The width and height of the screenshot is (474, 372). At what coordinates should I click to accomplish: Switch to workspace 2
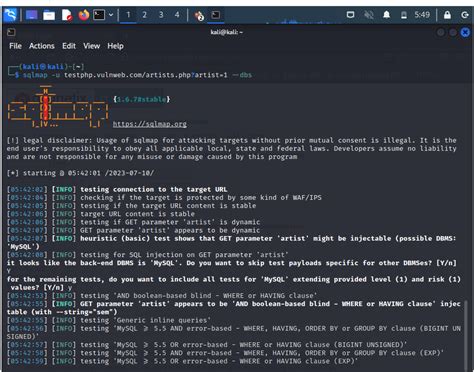144,15
